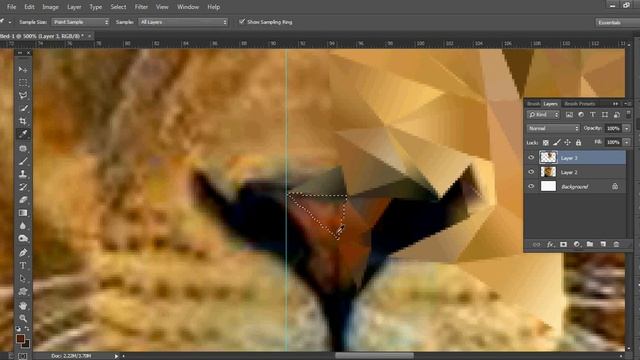The image size is (640, 360).
Task: Select the Healing/Patch tool
Action: click(x=23, y=149)
